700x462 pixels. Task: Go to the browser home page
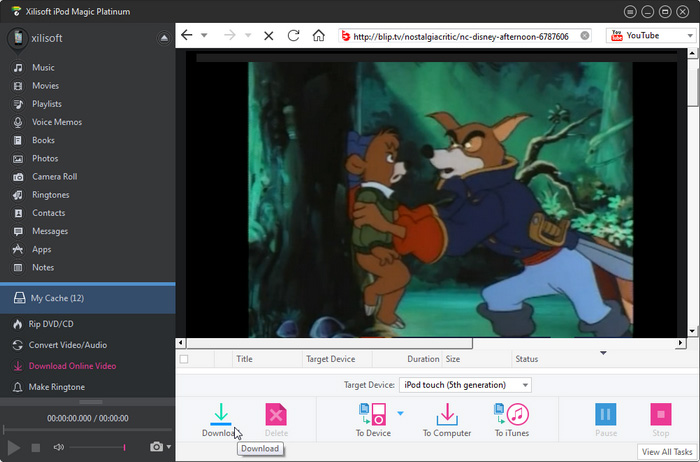coord(319,36)
